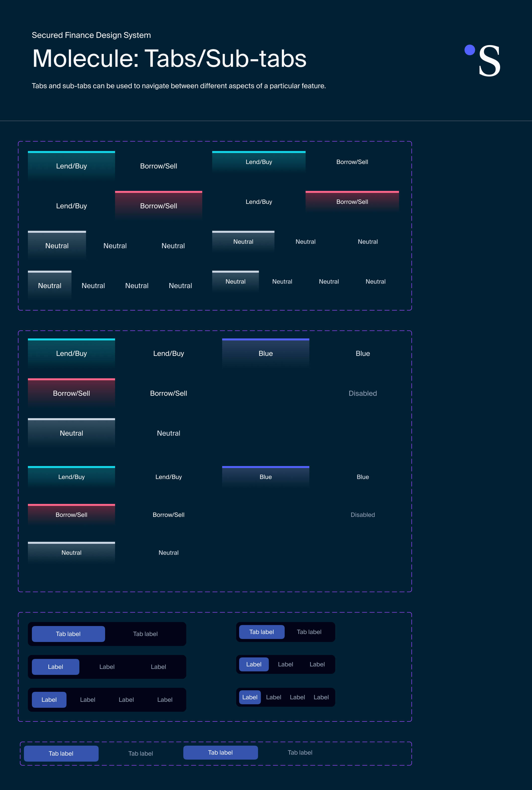532x790 pixels.
Task: Select small inactive Borrow/Sell tab beside pink Borrow/Sell
Action: 169,515
